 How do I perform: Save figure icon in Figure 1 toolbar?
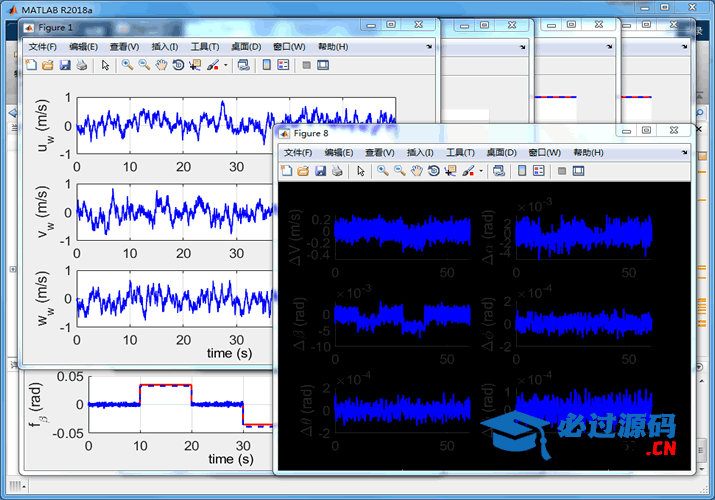click(65, 65)
